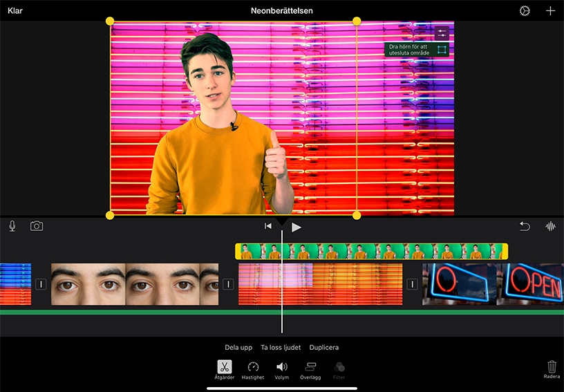Viewport: 564px width, 392px height.
Task: Add media with the plus icon
Action: coord(550,11)
